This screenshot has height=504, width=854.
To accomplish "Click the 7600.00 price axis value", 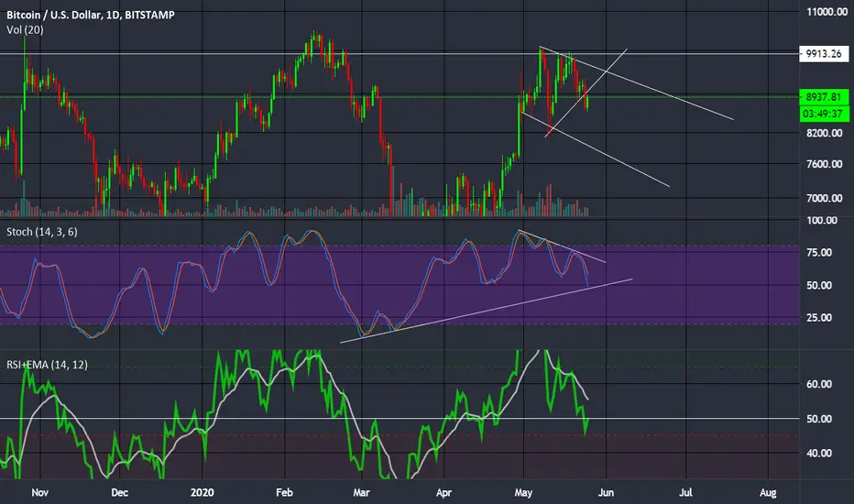I will (824, 164).
